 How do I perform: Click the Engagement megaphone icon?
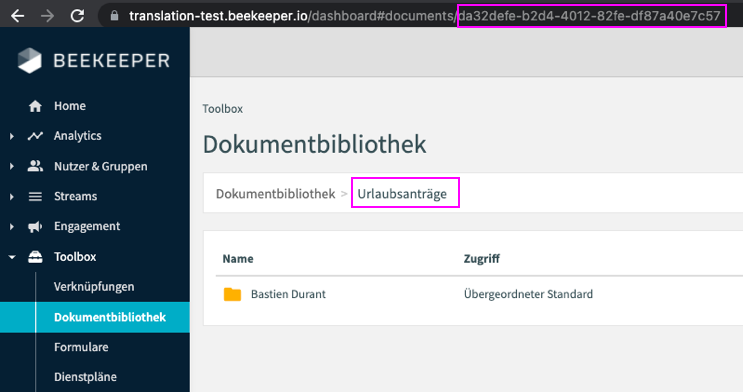tap(35, 227)
